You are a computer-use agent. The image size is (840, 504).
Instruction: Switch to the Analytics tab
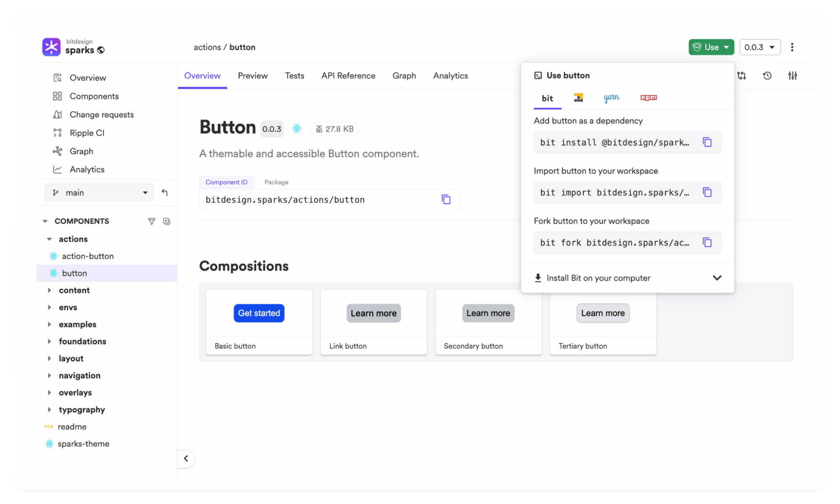pos(450,76)
